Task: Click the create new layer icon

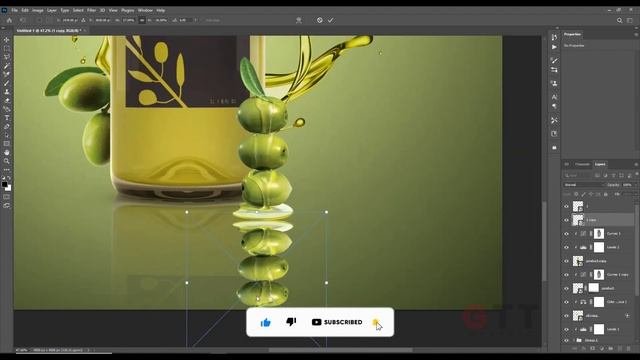Action: [x=620, y=349]
